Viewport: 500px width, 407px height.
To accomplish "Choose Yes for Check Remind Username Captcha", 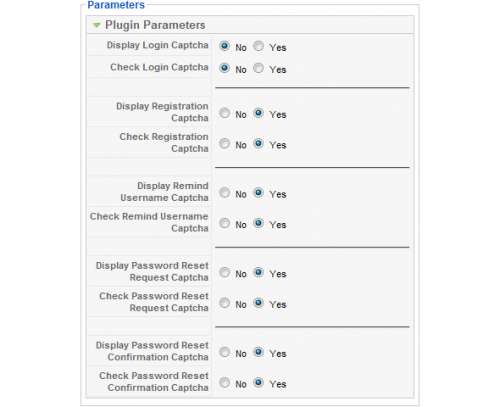I will click(258, 223).
